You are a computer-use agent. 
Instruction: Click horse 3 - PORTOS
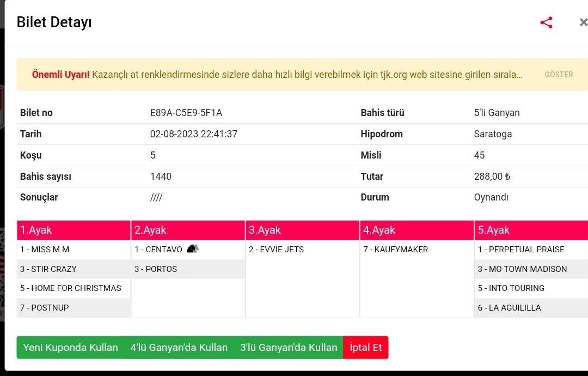click(156, 269)
